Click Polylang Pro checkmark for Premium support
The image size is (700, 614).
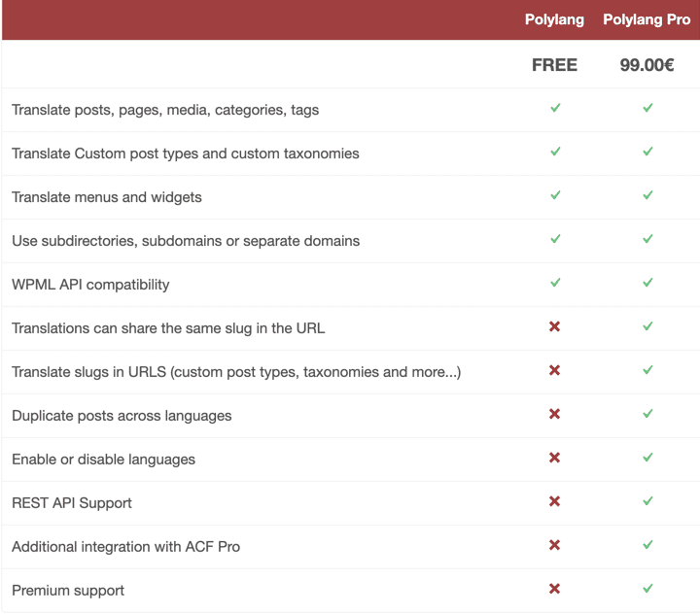[x=647, y=589]
